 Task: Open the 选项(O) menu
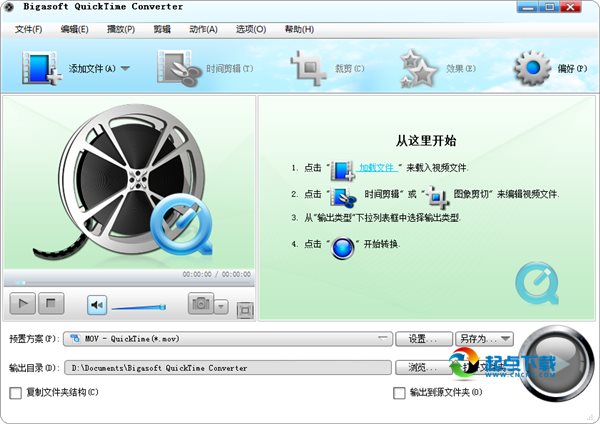click(251, 29)
